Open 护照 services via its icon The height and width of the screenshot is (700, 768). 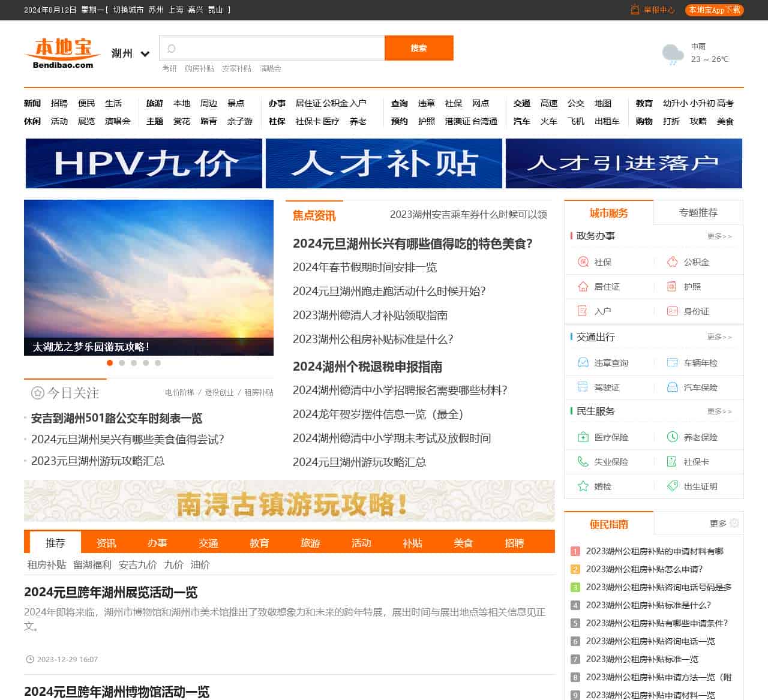click(x=672, y=287)
